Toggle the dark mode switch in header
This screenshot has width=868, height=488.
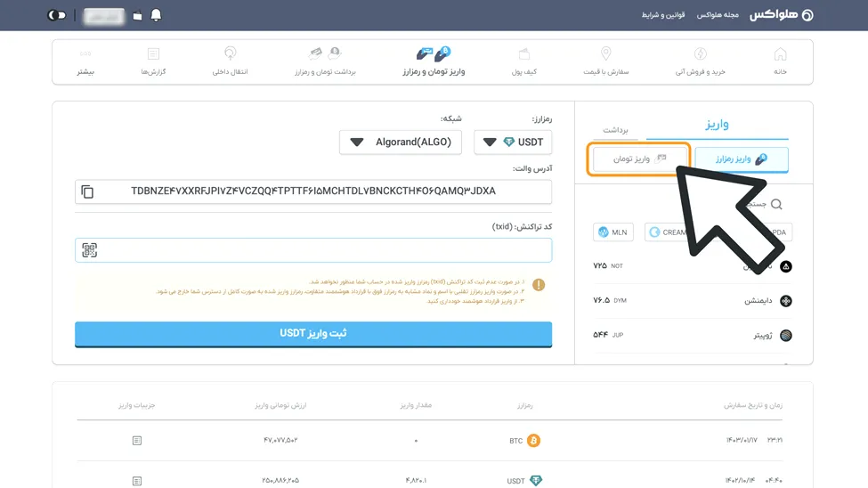(x=56, y=15)
